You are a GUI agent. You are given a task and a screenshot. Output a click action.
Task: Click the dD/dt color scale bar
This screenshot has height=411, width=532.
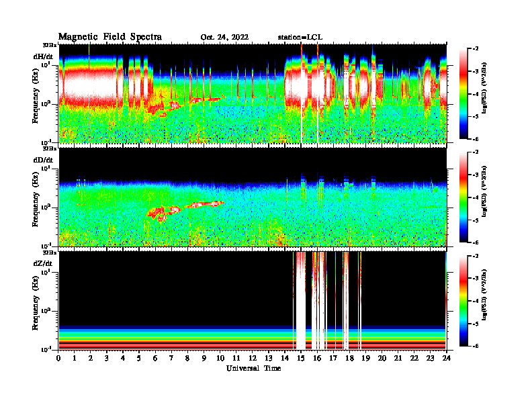[x=463, y=197]
